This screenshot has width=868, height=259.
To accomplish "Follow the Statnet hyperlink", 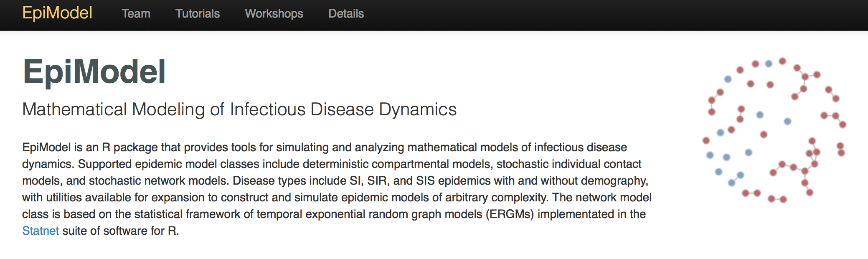I will point(41,231).
